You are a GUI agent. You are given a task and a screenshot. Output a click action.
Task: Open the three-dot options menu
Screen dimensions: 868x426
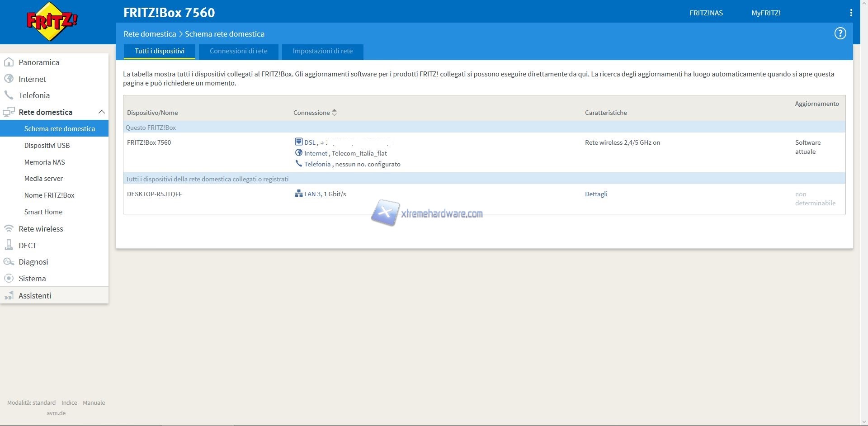click(851, 13)
